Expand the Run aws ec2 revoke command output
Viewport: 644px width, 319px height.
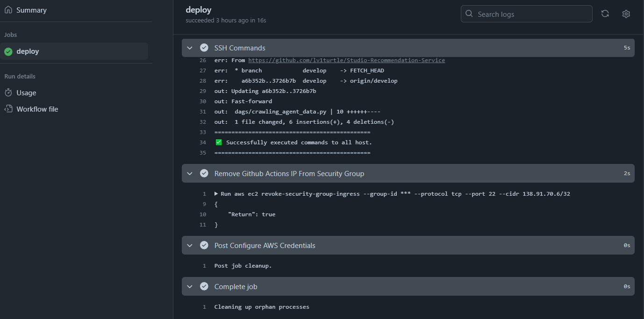(x=216, y=193)
